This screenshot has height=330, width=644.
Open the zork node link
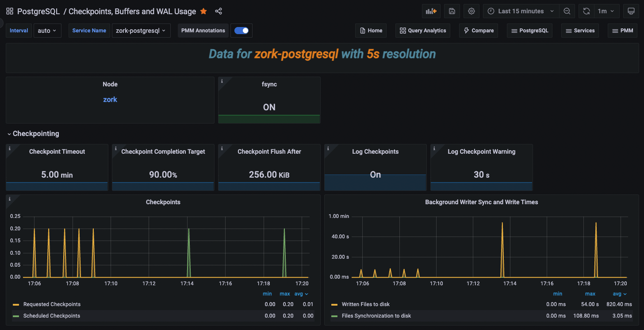(110, 99)
